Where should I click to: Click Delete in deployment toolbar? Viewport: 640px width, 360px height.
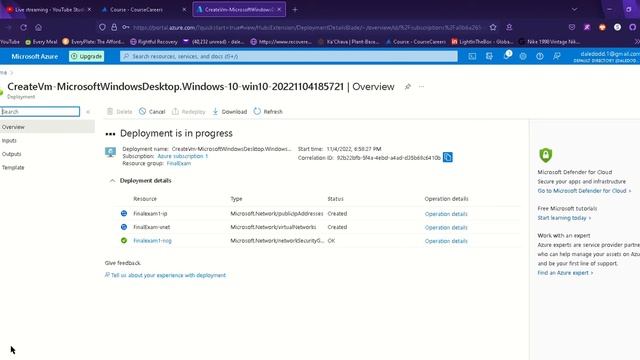[x=120, y=111]
